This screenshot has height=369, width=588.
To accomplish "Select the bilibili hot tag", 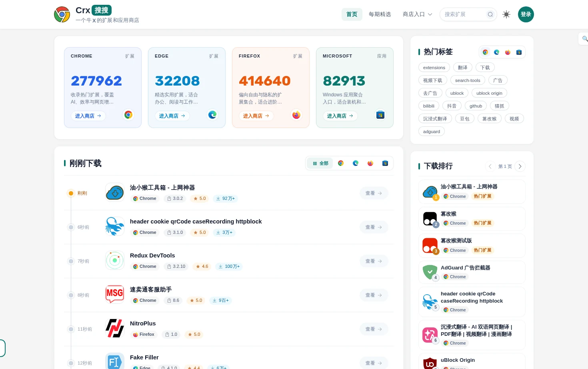I will [x=429, y=106].
